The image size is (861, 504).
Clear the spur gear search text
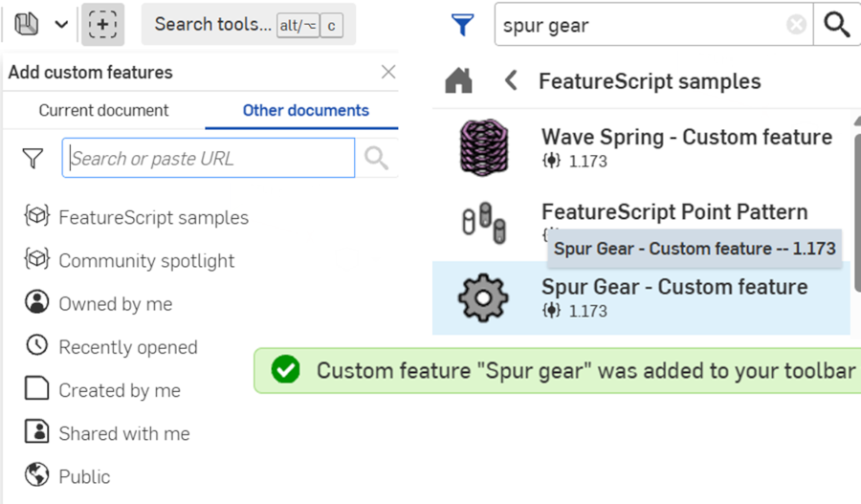click(796, 26)
